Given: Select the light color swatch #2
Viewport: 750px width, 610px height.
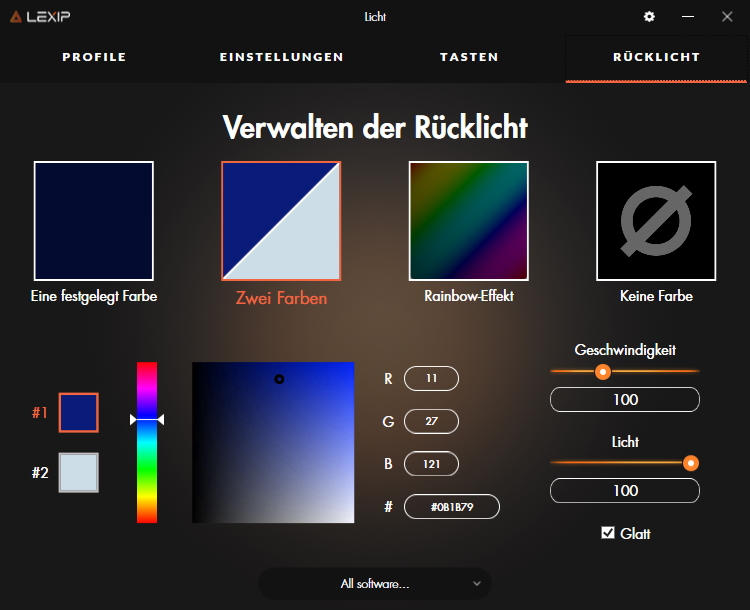Looking at the screenshot, I should point(79,472).
